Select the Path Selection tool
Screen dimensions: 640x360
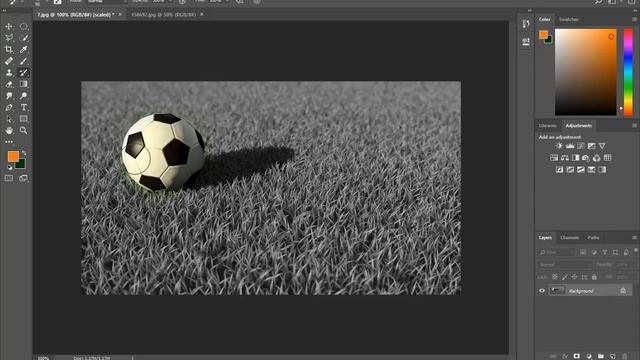[9, 119]
